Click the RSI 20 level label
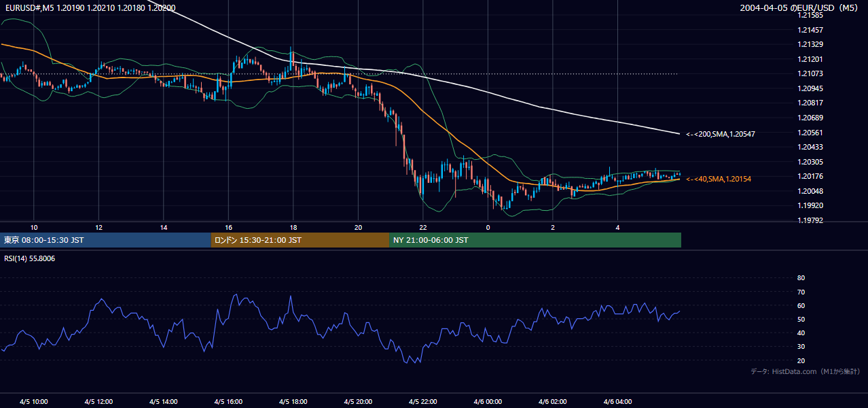Viewport: 868px width, 408px height. tap(801, 361)
